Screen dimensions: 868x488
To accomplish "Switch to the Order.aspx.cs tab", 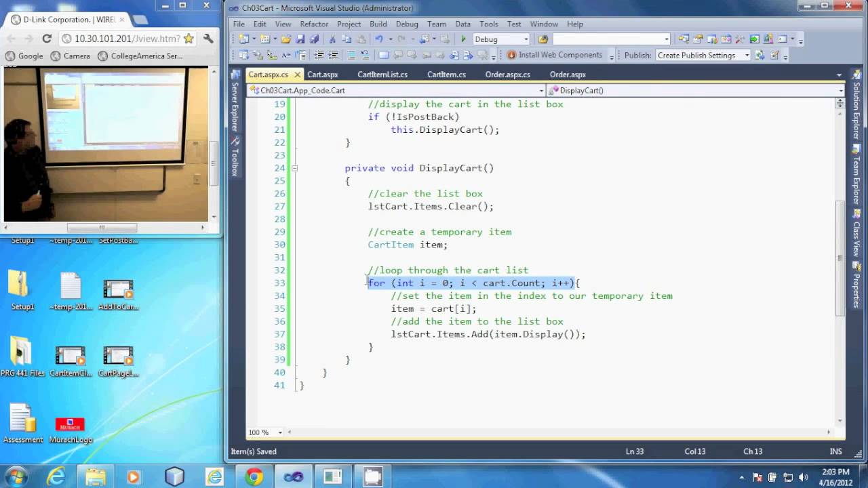I will click(x=508, y=75).
